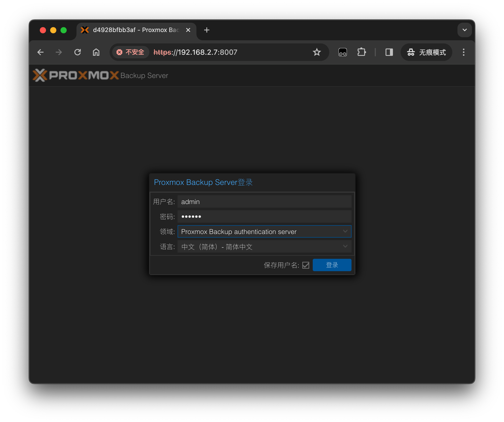The width and height of the screenshot is (504, 422).
Task: Click the browser home button
Action: (x=96, y=52)
